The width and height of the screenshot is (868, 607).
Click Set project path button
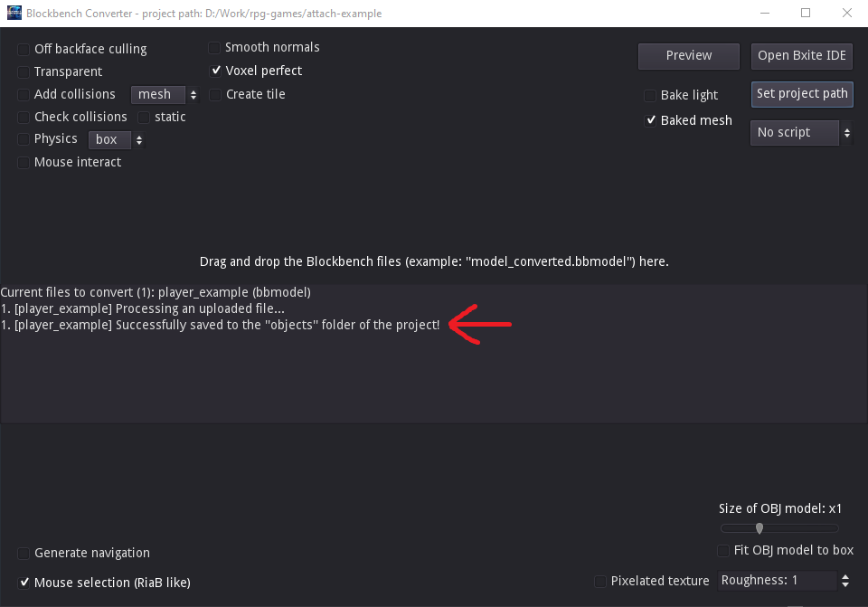pos(802,93)
